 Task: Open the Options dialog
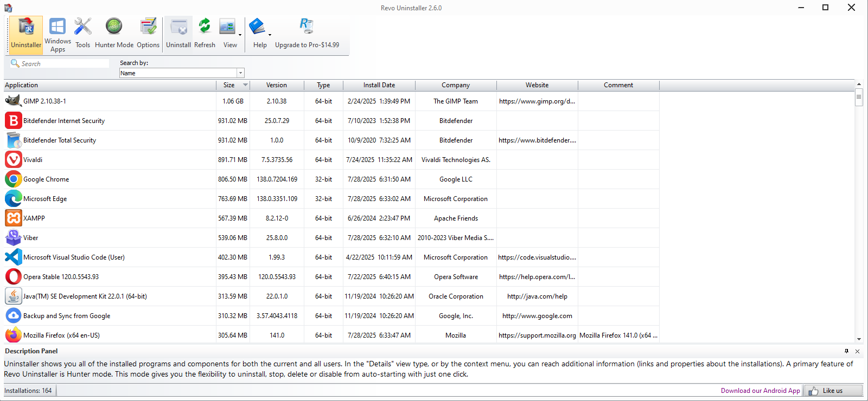(x=148, y=34)
